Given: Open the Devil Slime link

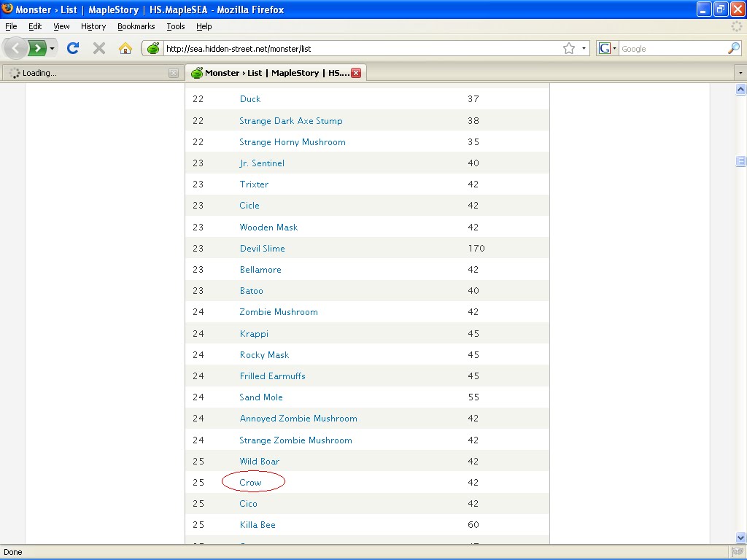Looking at the screenshot, I should tap(263, 248).
